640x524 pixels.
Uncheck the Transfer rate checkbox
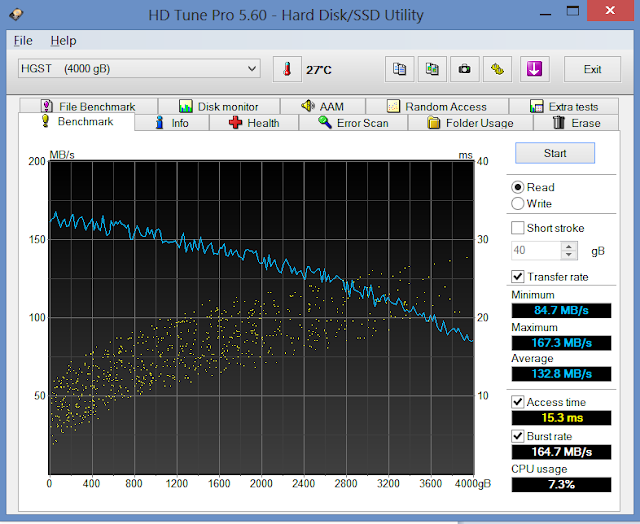pos(518,276)
